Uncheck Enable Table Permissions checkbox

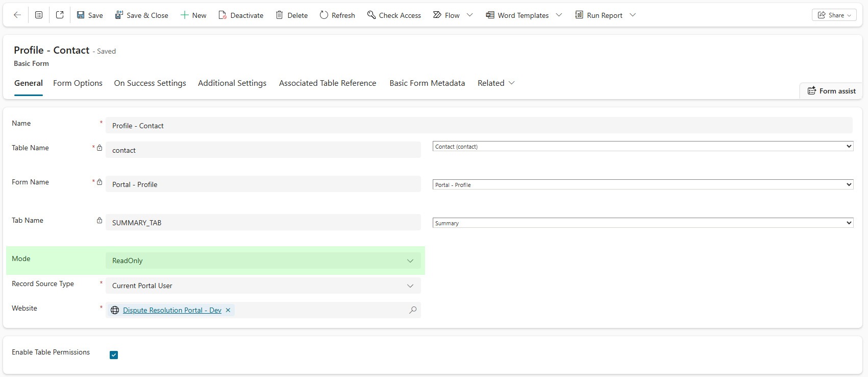pos(114,355)
